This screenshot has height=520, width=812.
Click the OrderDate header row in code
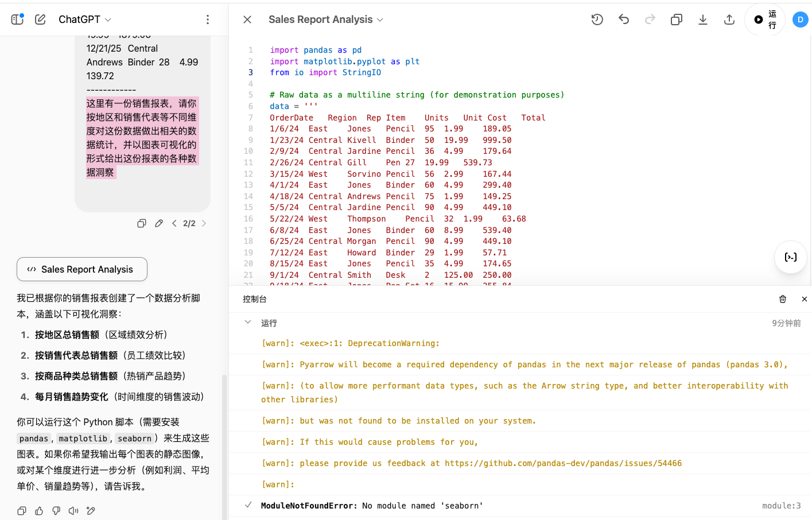point(407,118)
